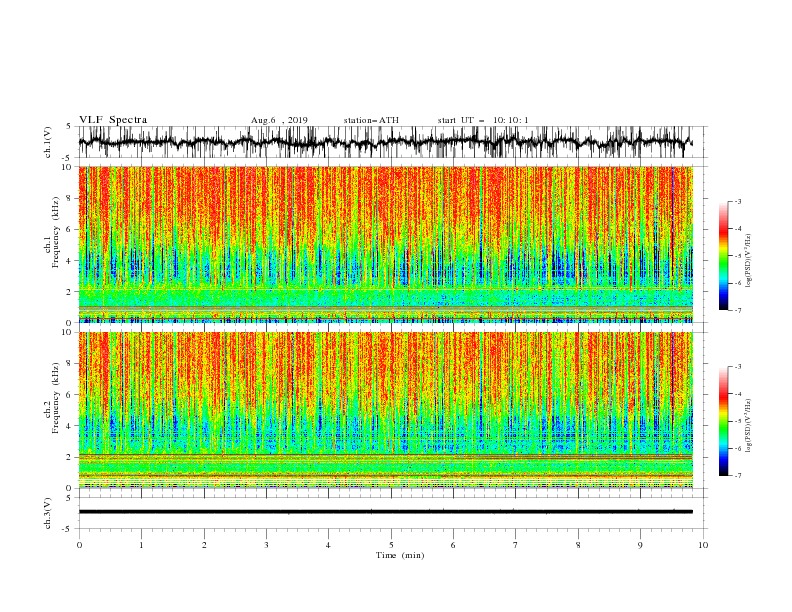Click the ch.1 spectrogram panel

click(386, 244)
